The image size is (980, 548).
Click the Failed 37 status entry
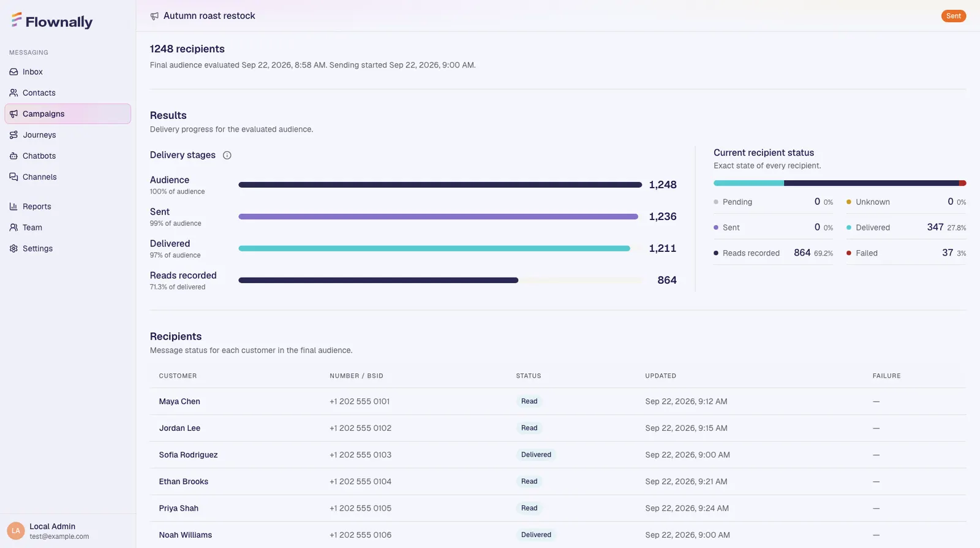click(906, 253)
